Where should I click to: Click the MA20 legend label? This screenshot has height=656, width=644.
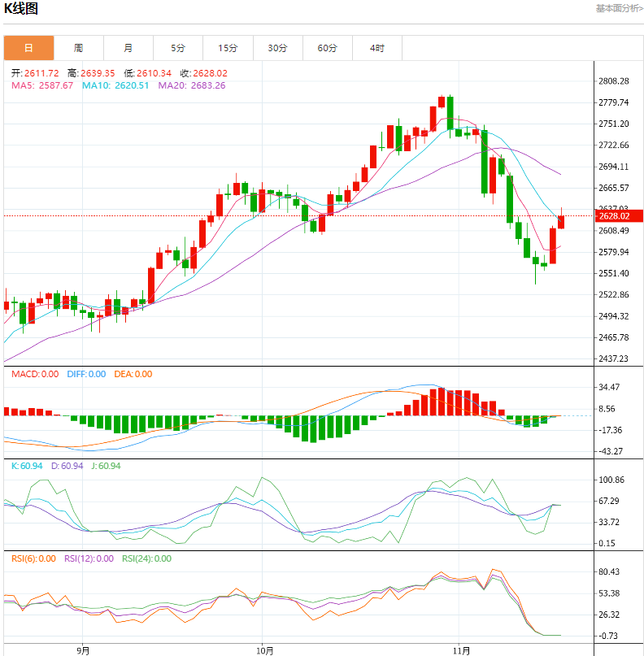coord(191,85)
